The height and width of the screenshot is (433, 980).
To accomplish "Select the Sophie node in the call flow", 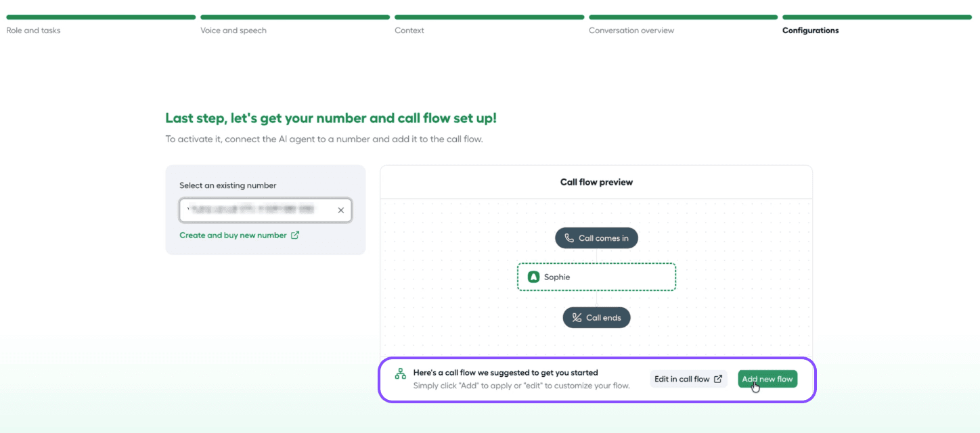I will coord(596,277).
